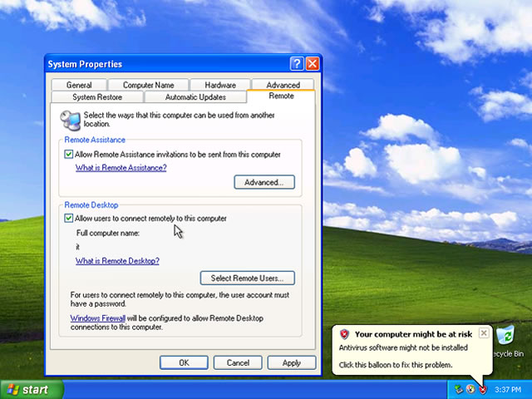Click the Remote Desktop group heading
The image size is (532, 399).
[91, 205]
